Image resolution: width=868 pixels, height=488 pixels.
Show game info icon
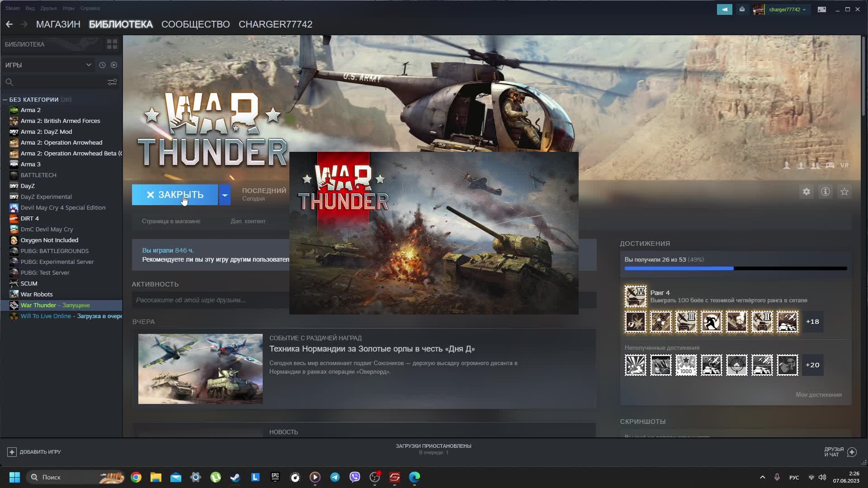[825, 192]
